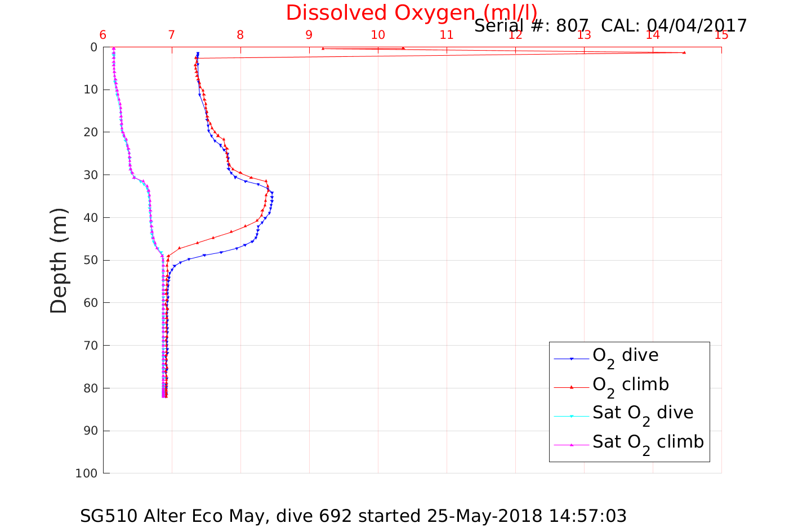Click x-axis tick label 11
This screenshot has height=532, width=798.
(447, 35)
